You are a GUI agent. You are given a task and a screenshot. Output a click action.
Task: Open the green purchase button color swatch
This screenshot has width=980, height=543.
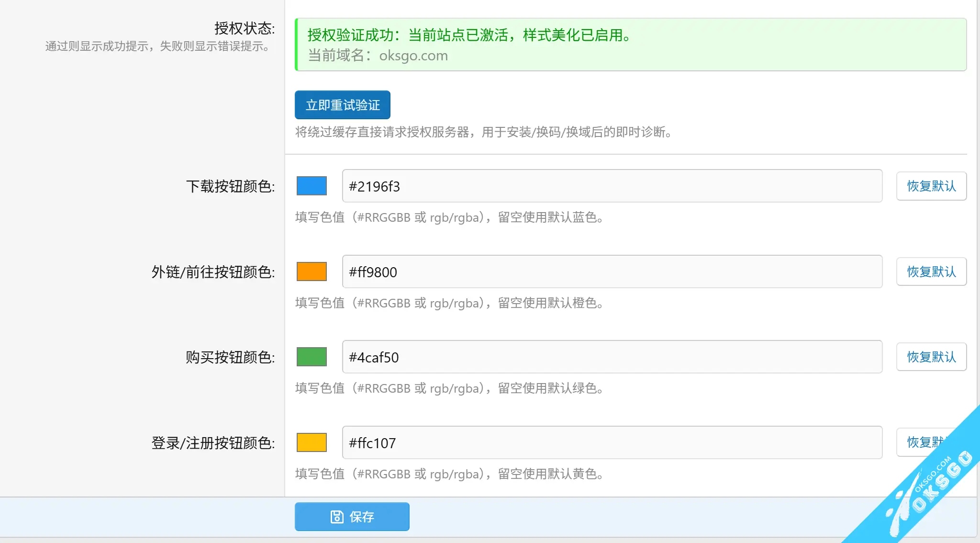(x=312, y=357)
